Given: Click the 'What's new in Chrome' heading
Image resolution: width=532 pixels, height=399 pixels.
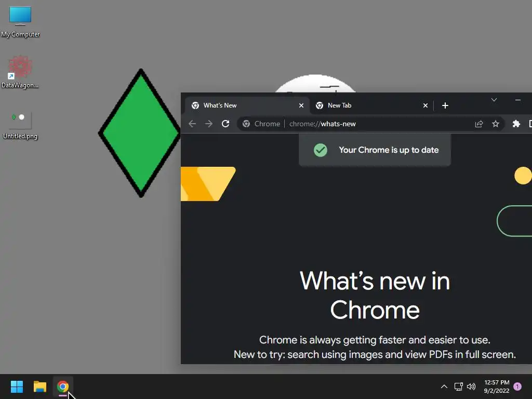Looking at the screenshot, I should (375, 296).
